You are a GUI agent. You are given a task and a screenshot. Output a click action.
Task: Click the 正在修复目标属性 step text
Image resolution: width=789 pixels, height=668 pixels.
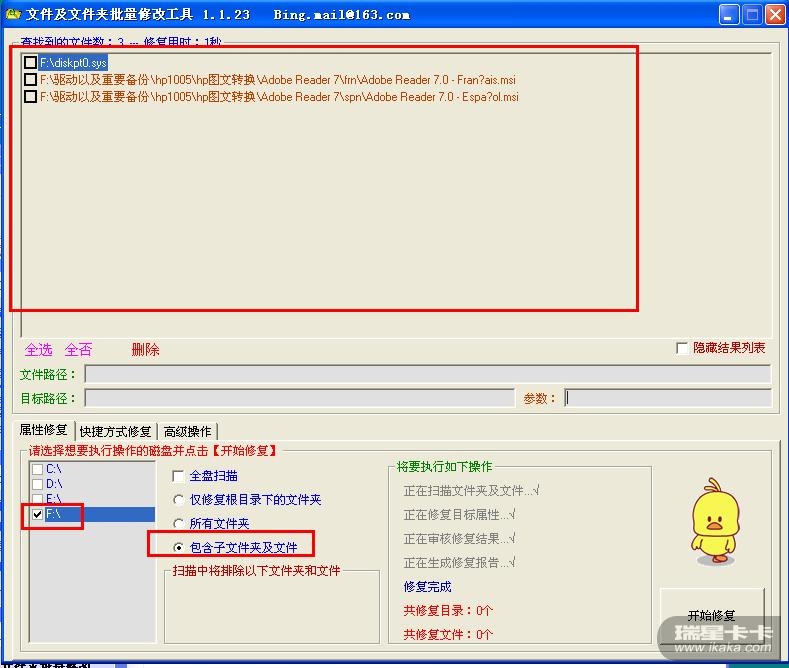459,515
